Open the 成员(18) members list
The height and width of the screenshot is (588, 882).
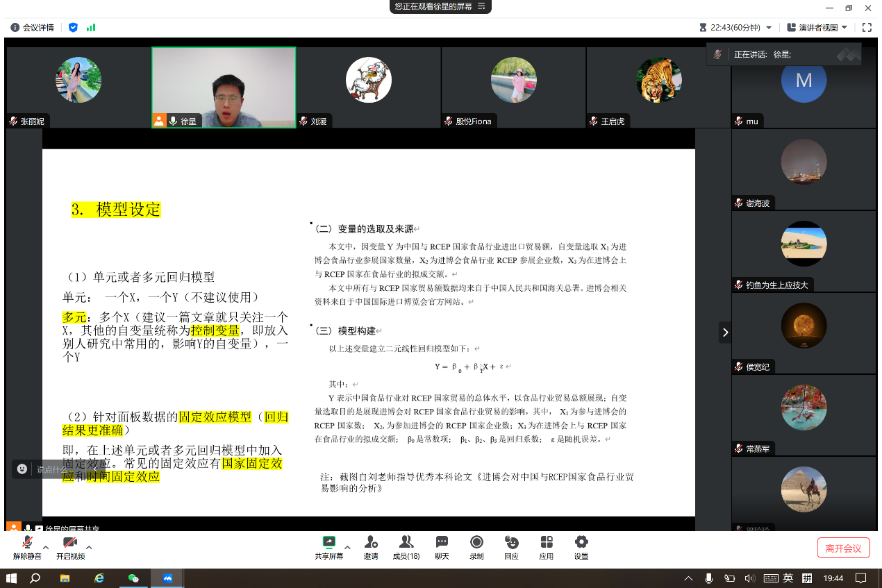tap(406, 547)
